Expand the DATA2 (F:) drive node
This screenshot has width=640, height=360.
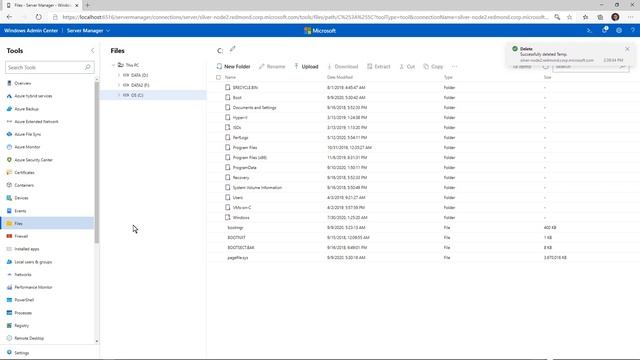coord(119,85)
